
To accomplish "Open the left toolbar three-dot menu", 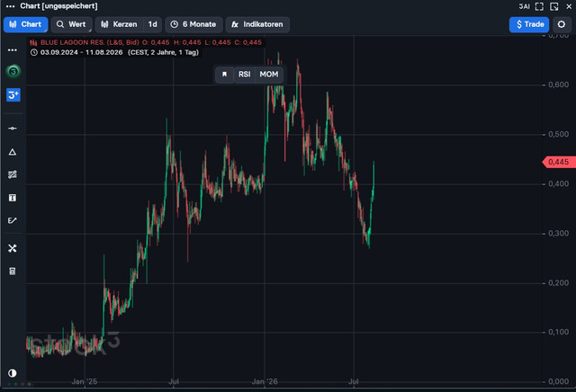I will click(x=13, y=50).
